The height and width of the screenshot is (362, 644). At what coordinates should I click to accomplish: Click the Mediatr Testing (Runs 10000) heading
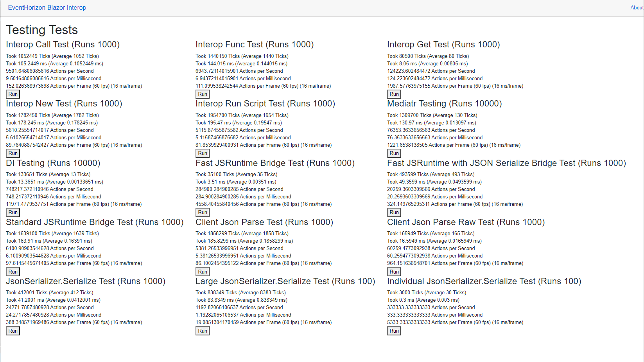445,104
